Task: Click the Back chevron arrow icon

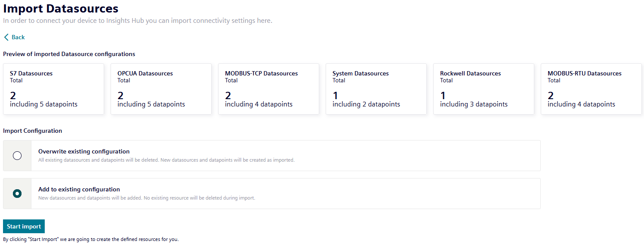Action: (6, 37)
